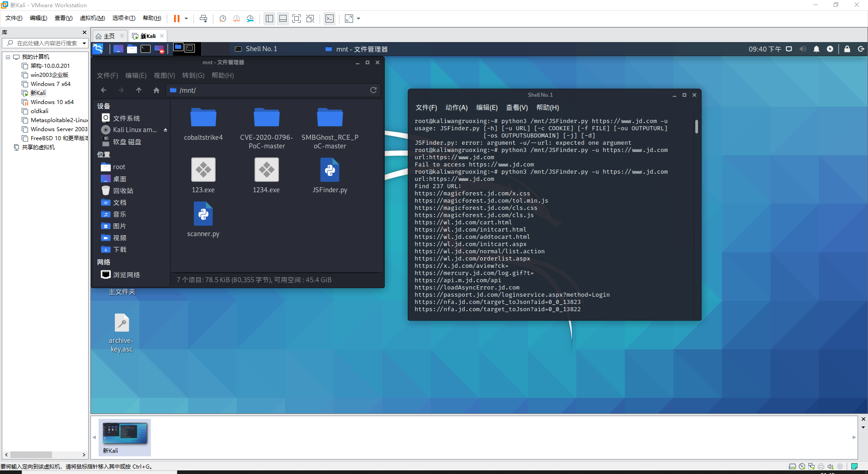Toggle the VMware thumbnail bar
Screen dimensions: 868x474
tap(283, 19)
